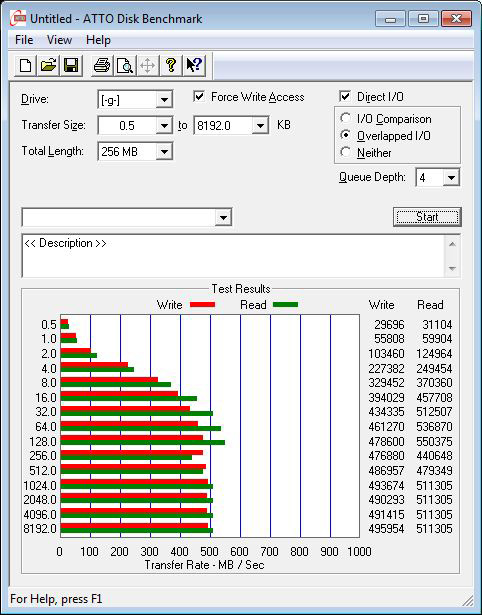Expand the Drive dropdown showing [-g-]
Screen dimensions: 482x615
(x=164, y=100)
